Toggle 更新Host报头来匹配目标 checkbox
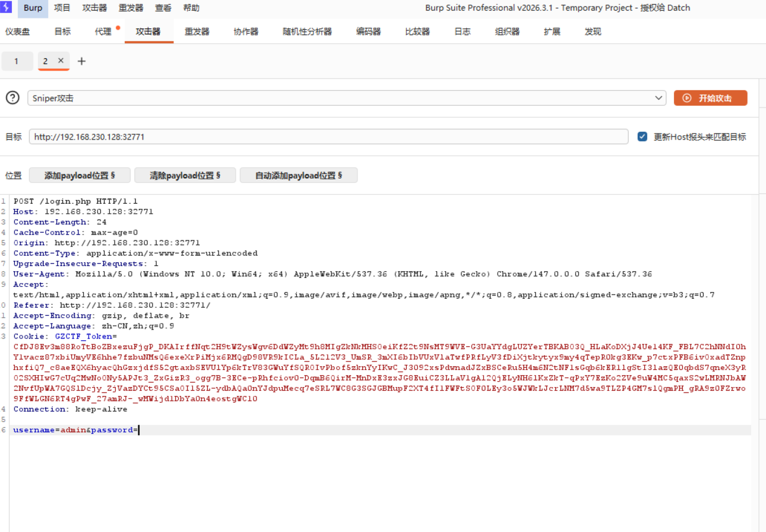This screenshot has width=766, height=532. pyautogui.click(x=642, y=137)
